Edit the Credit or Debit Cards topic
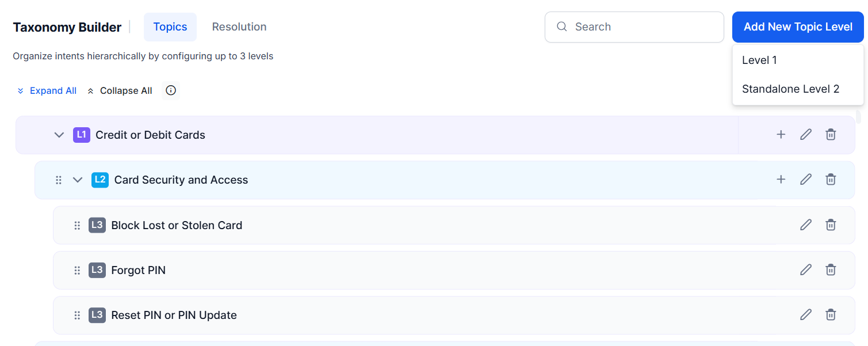 coord(806,135)
